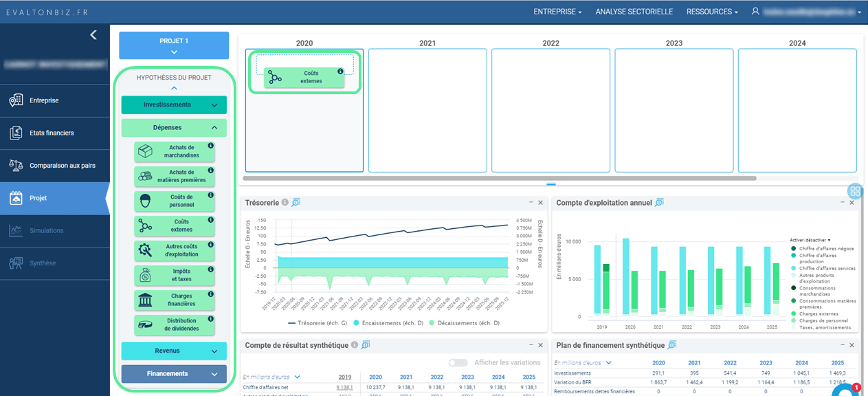
Task: Open info on the 2020 Coûts externes card
Action: [x=340, y=71]
